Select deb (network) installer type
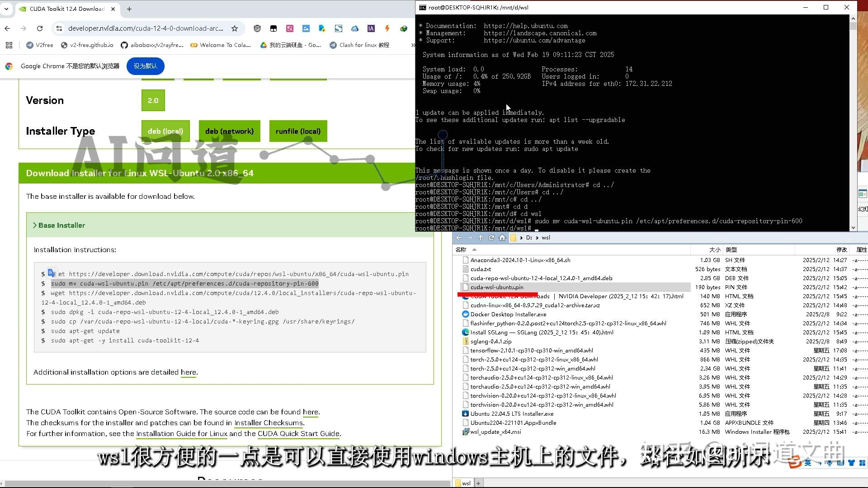This screenshot has height=488, width=868. (229, 131)
